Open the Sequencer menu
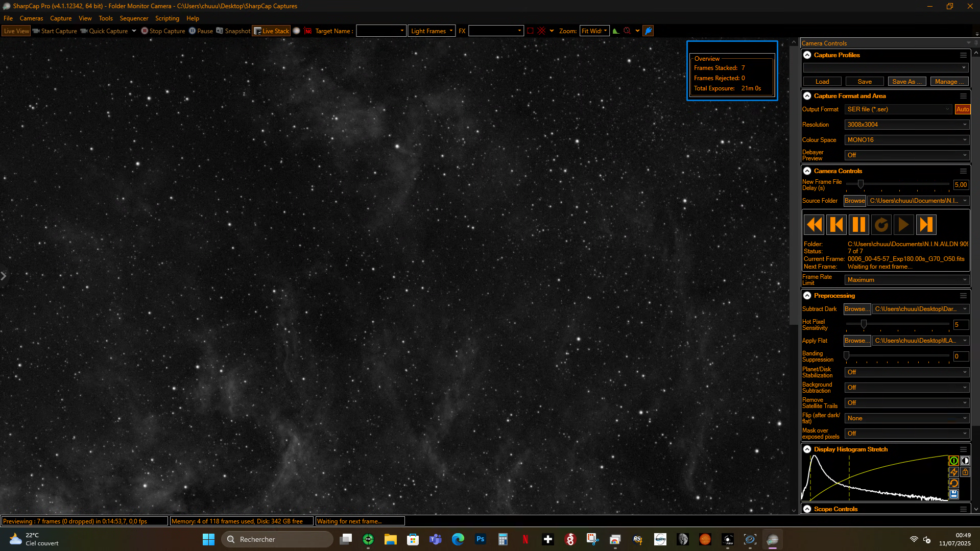 click(x=134, y=18)
